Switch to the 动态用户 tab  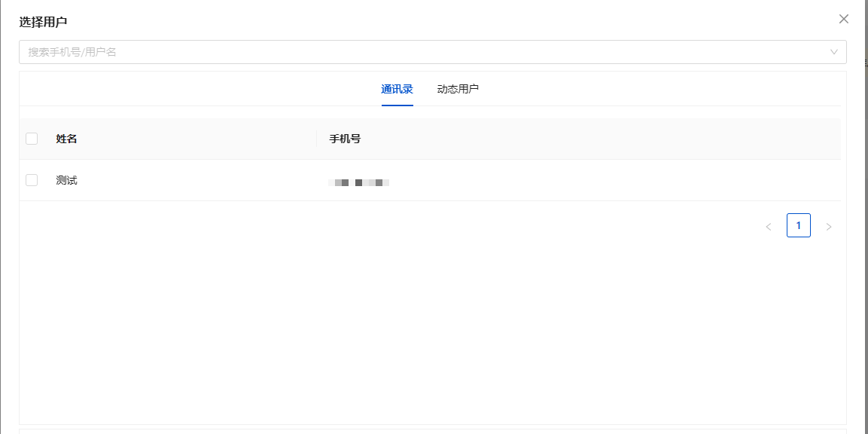tap(458, 89)
